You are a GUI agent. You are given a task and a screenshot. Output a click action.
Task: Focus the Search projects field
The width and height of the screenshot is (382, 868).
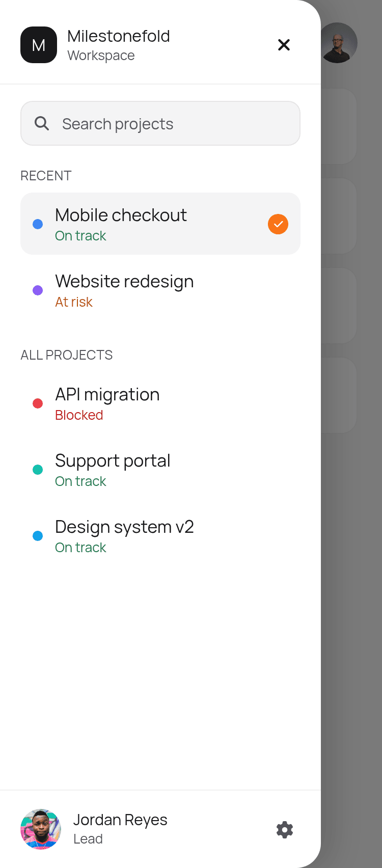pos(160,123)
